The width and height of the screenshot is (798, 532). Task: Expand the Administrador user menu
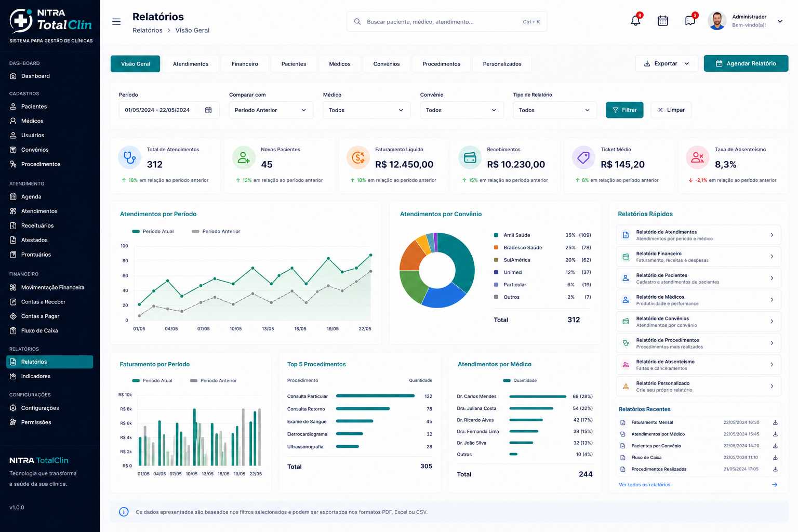click(x=780, y=21)
